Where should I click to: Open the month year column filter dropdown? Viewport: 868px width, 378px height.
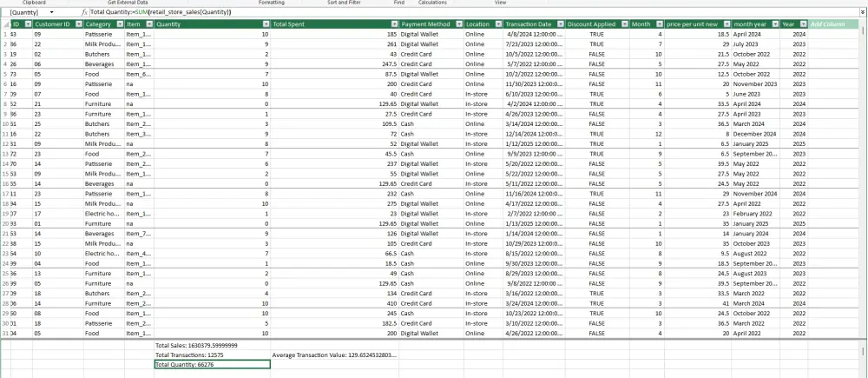[x=775, y=24]
